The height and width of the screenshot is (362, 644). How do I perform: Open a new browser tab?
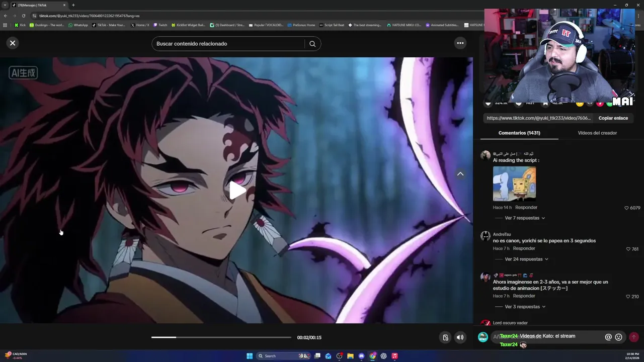(73, 5)
